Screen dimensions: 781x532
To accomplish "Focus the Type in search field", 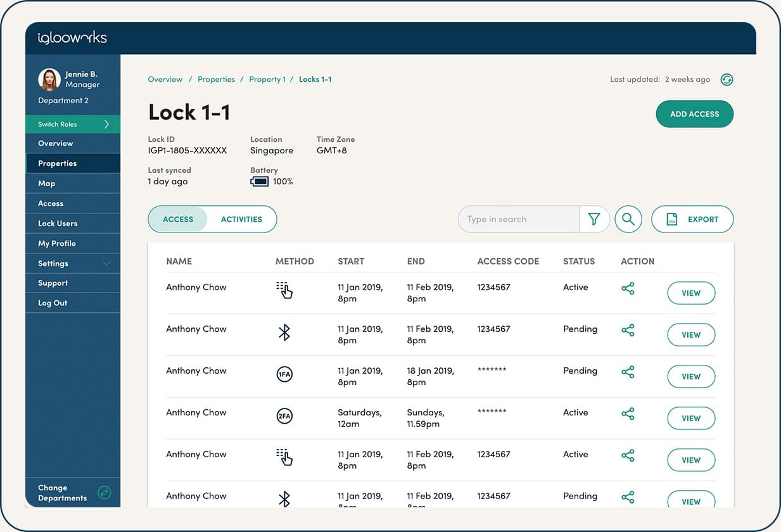I will pos(519,219).
